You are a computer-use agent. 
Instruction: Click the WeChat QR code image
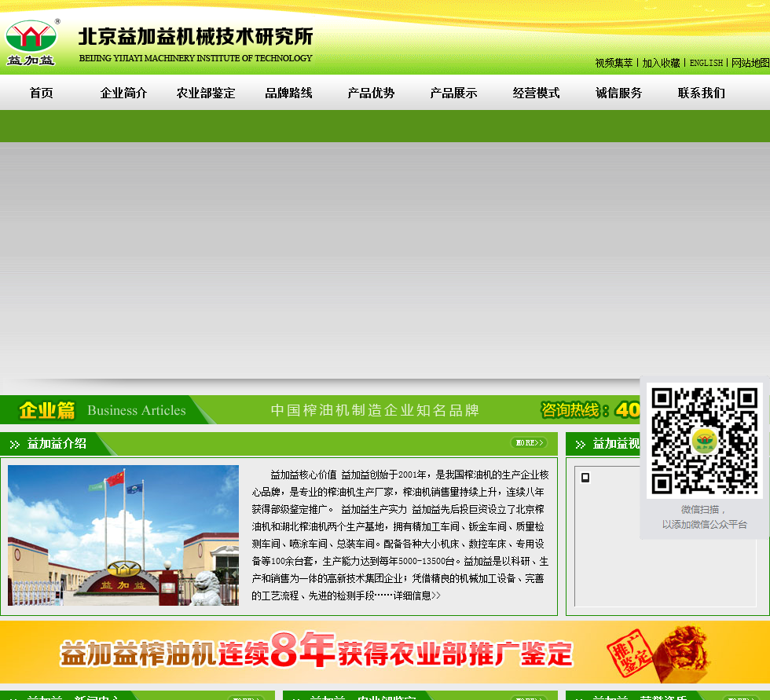(704, 441)
